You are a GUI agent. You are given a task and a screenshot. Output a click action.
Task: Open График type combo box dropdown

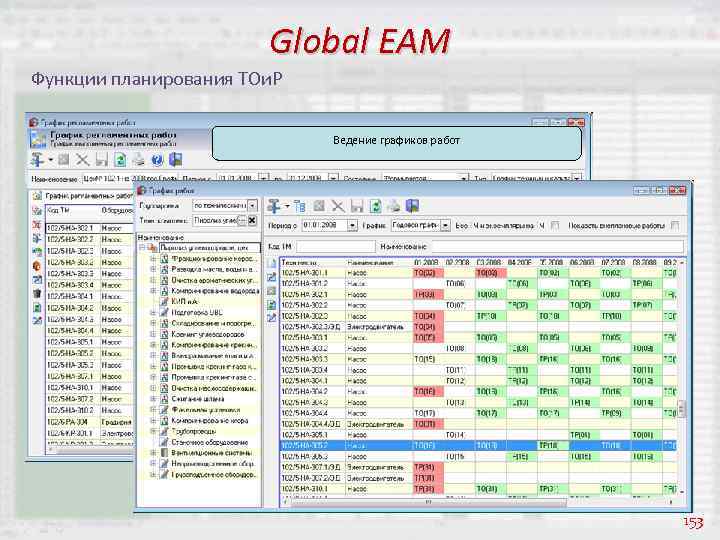pos(445,225)
